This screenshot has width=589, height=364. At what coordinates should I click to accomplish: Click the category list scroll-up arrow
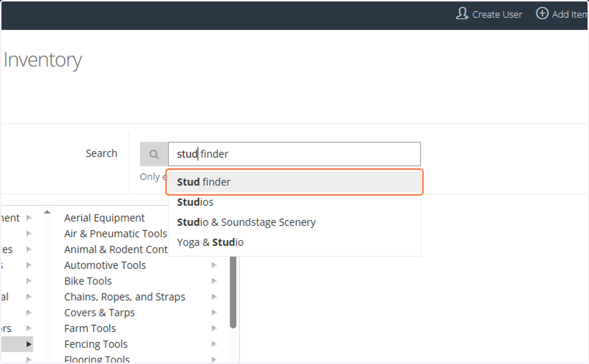(47, 212)
